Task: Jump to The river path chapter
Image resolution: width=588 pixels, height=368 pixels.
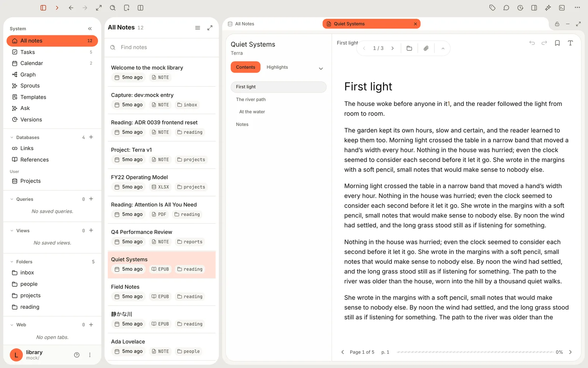Action: pos(251,99)
